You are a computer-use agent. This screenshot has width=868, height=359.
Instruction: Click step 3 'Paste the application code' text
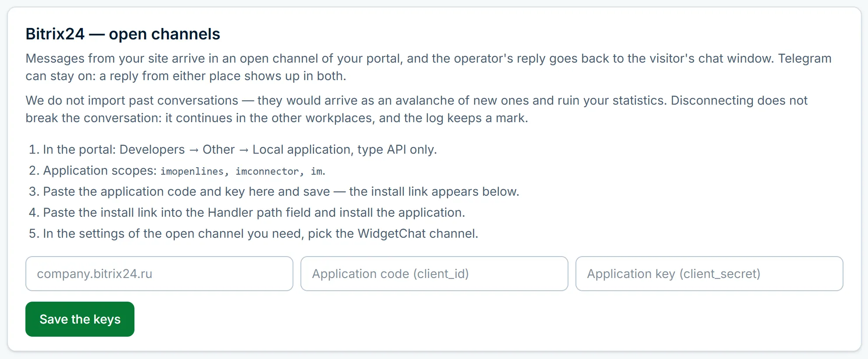coord(281,192)
